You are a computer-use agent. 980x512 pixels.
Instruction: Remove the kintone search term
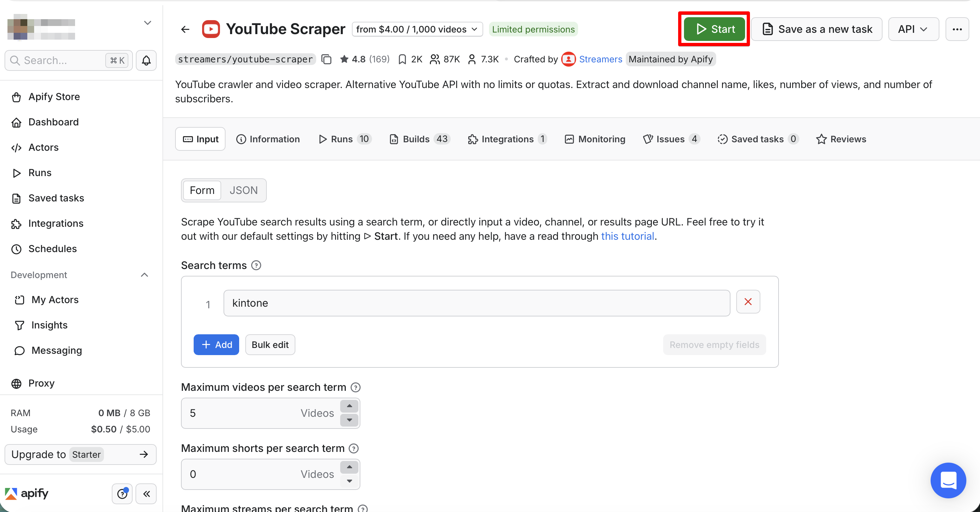point(748,302)
